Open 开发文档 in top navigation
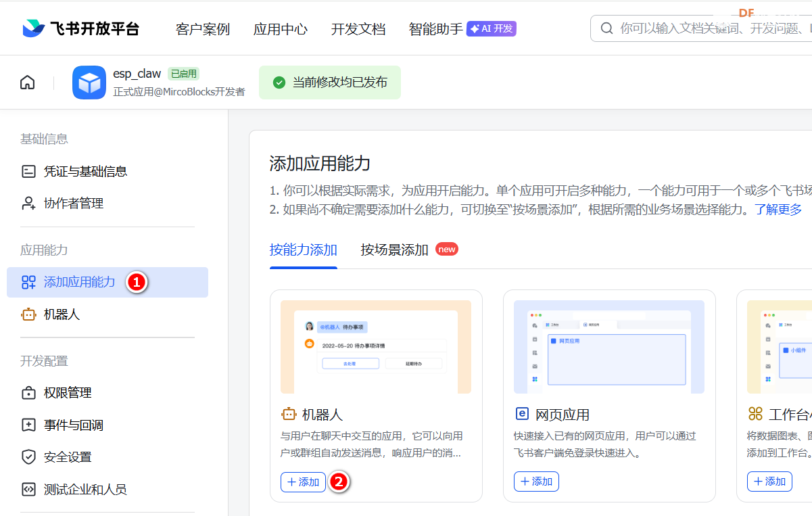812x516 pixels. point(358,29)
